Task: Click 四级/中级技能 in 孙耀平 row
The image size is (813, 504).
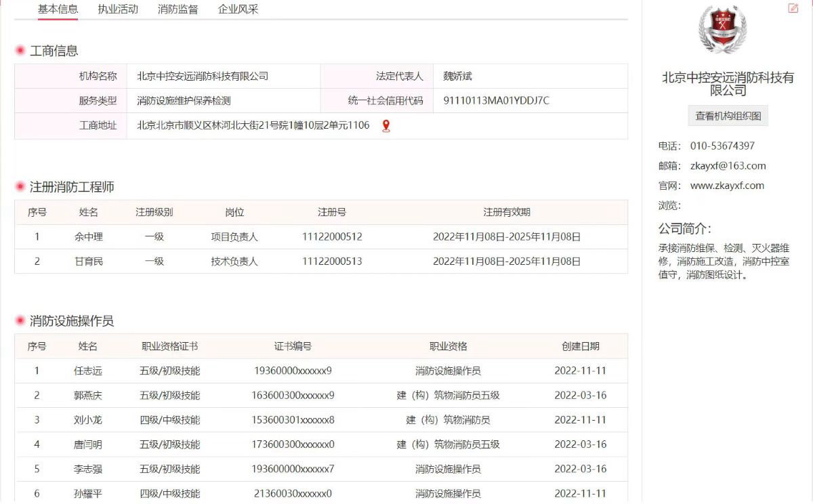Action: pos(170,493)
